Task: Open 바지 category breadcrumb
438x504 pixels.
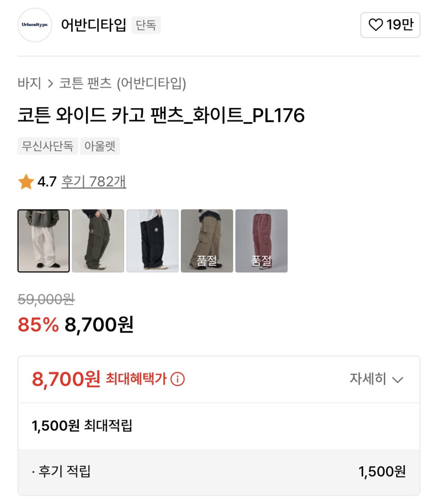Action: click(x=29, y=83)
